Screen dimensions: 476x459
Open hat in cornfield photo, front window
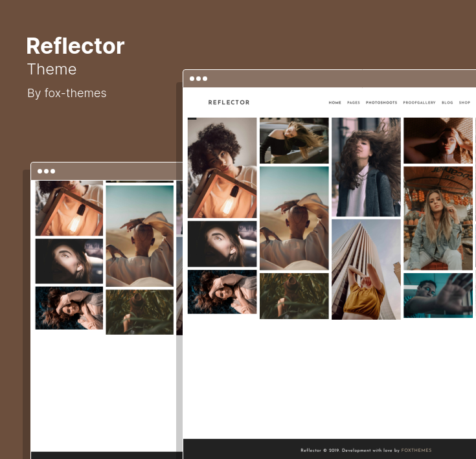point(294,296)
